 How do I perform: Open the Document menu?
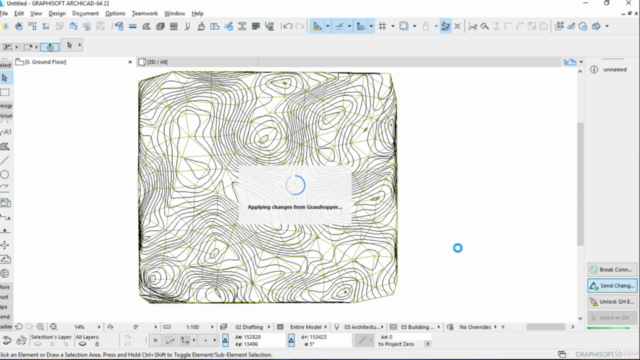85,13
